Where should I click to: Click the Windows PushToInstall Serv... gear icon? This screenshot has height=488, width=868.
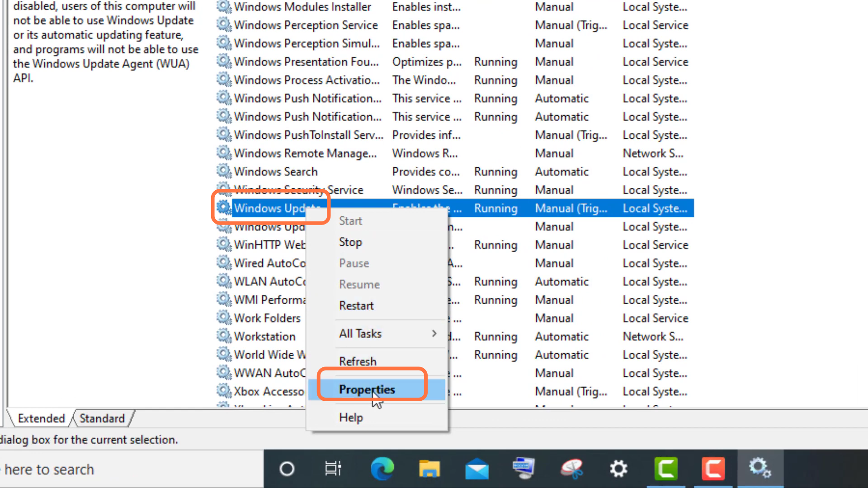[x=224, y=134]
